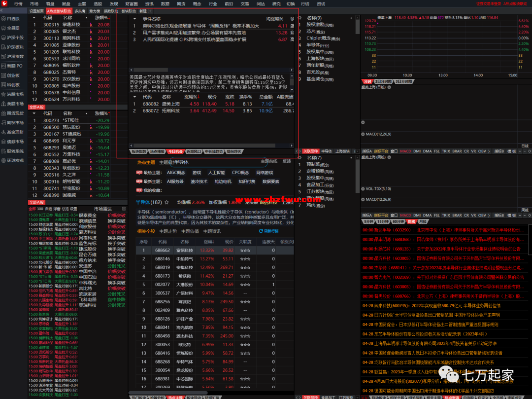This screenshot has height=399, width=532.
Task: Open the 主题估值 sub-tab
Action: (x=190, y=231)
